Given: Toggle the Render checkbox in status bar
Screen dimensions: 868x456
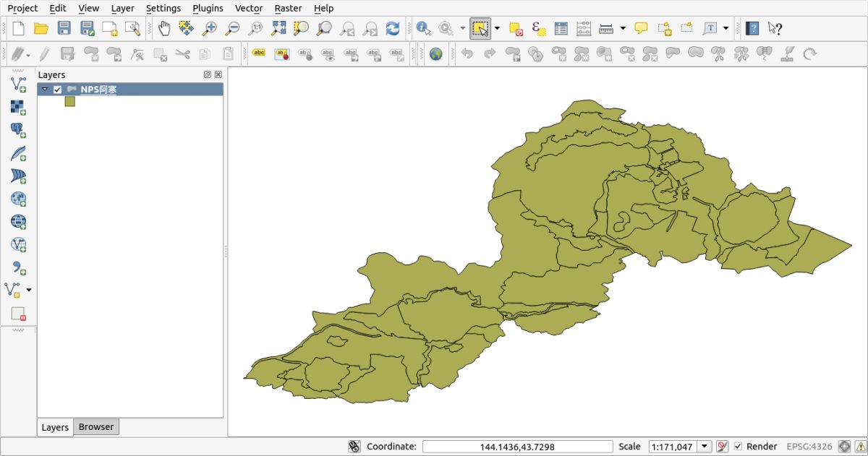Looking at the screenshot, I should (739, 447).
